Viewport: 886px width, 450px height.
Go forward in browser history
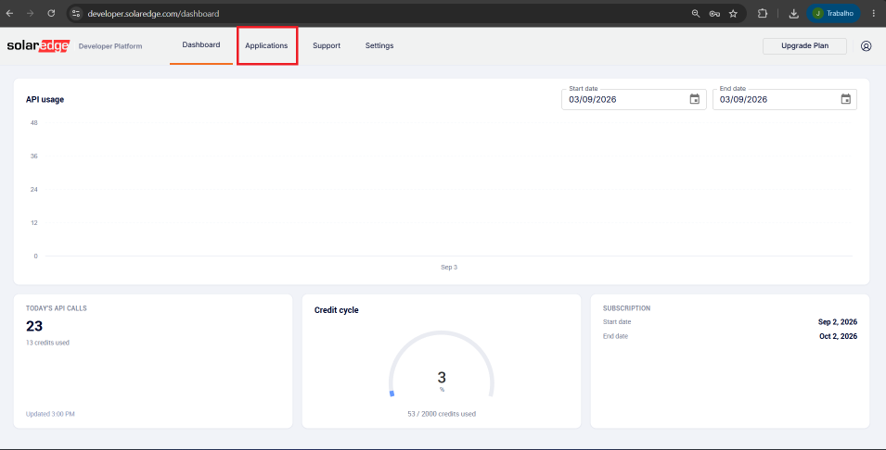tap(31, 14)
